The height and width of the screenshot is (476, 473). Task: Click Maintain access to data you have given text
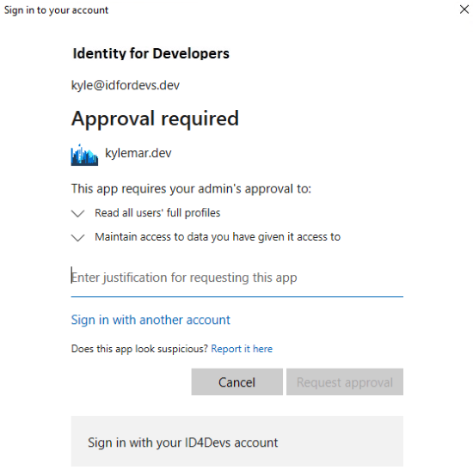coord(218,237)
